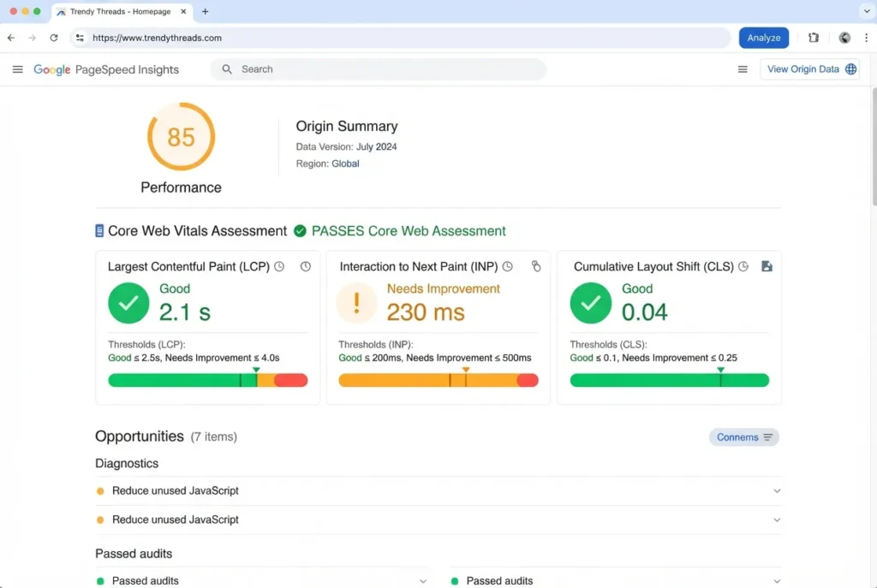The height and width of the screenshot is (588, 877).
Task: Open the Global region link
Action: click(x=345, y=163)
